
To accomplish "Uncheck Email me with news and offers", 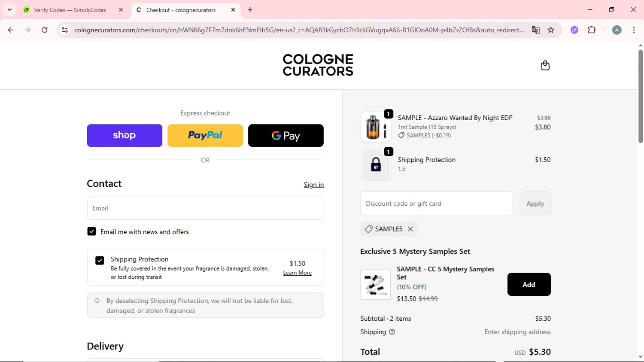I will click(x=91, y=231).
